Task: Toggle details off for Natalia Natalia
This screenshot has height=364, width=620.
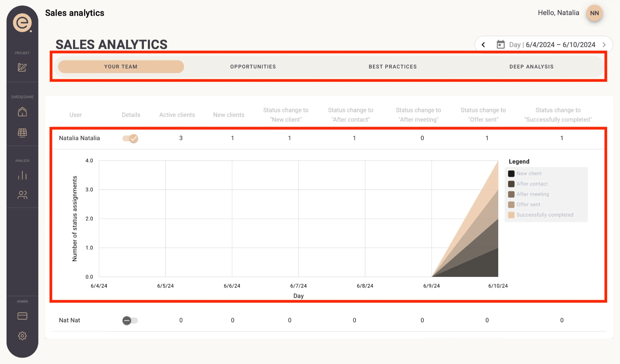Action: [130, 138]
